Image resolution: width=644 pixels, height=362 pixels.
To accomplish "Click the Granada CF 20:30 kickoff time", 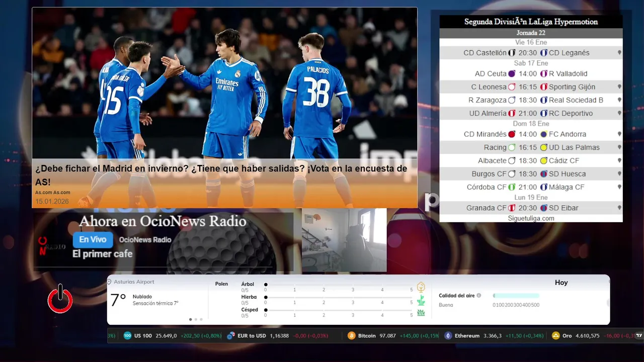I will point(528,208).
